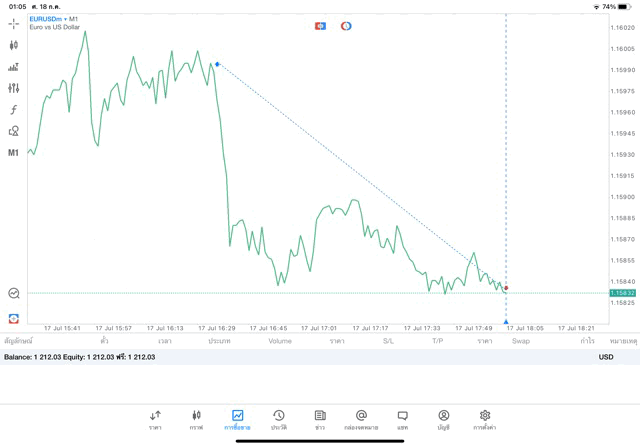
Task: Open the ประวัติ history tab
Action: point(279,419)
